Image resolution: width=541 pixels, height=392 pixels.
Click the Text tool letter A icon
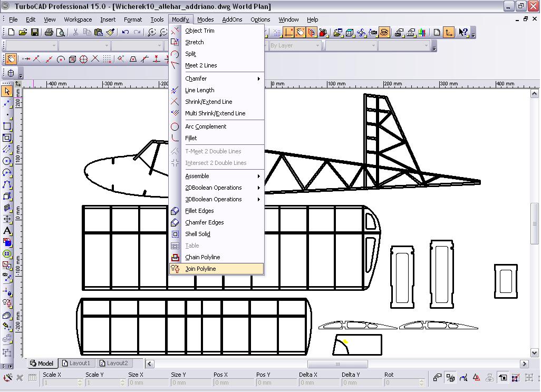coord(7,231)
